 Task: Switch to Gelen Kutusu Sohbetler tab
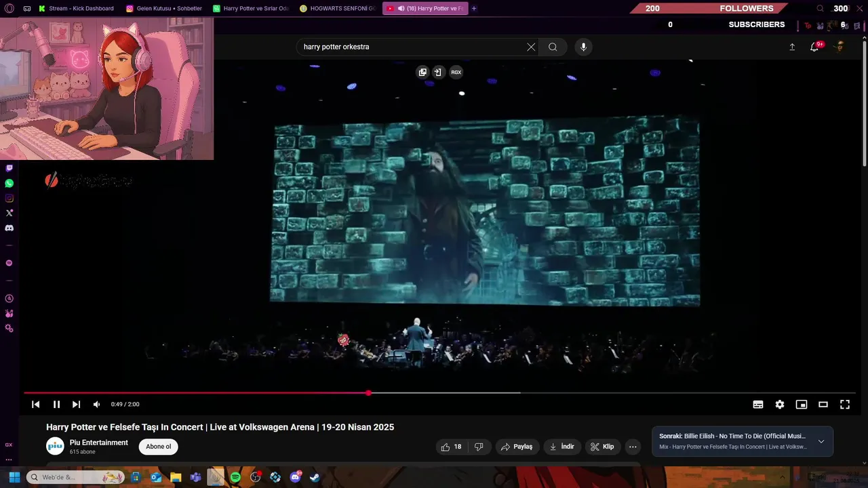pos(165,8)
